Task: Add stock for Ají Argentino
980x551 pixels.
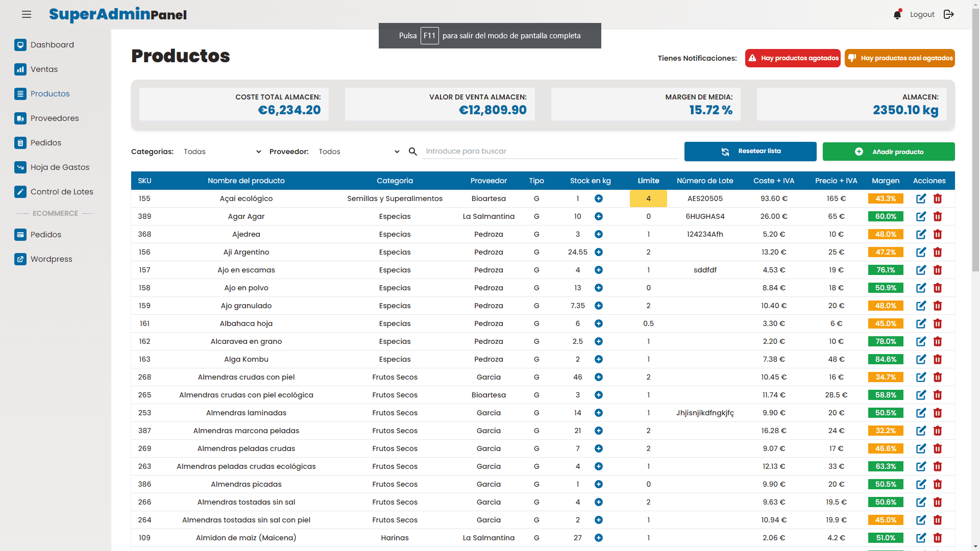Action: pyautogui.click(x=599, y=252)
